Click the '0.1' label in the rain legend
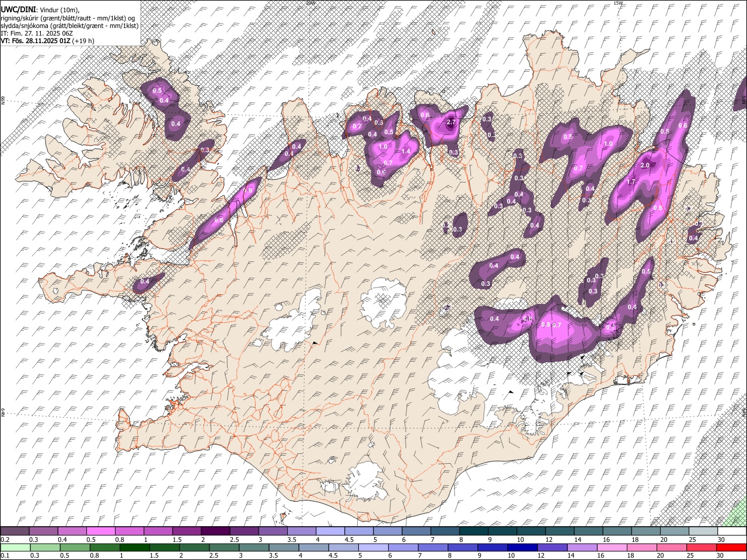The width and height of the screenshot is (747, 560). (x=5, y=556)
